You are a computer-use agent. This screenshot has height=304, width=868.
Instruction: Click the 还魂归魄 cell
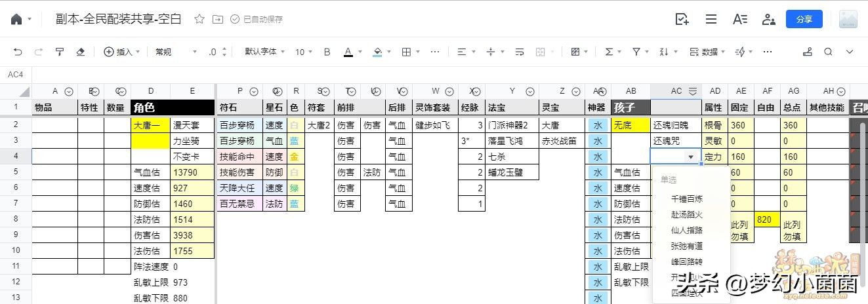(x=676, y=124)
